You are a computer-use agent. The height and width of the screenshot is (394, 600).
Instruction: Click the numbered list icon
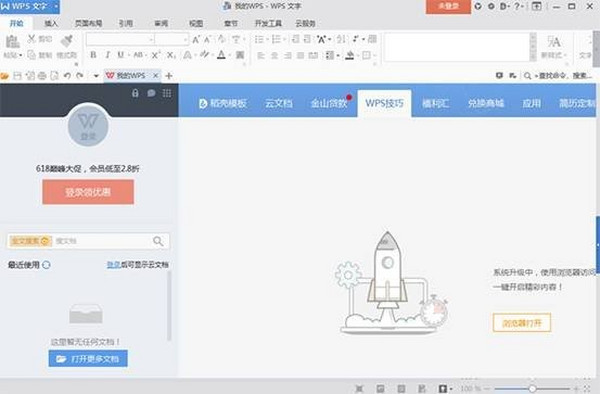276,39
